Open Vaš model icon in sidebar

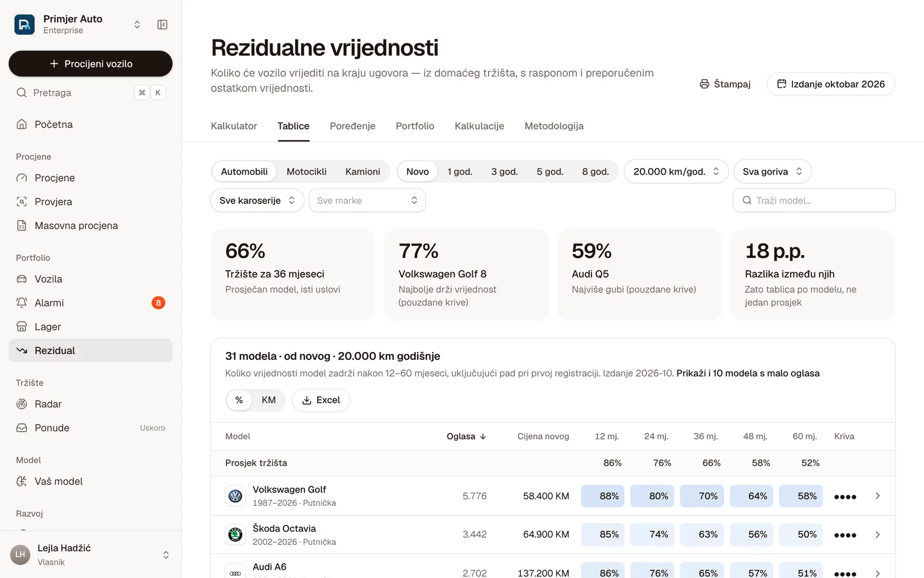[22, 481]
